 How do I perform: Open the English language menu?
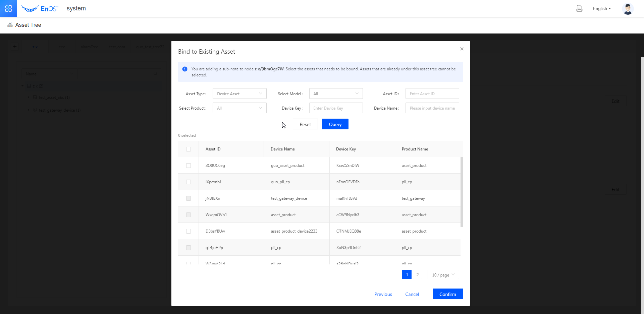(x=602, y=9)
